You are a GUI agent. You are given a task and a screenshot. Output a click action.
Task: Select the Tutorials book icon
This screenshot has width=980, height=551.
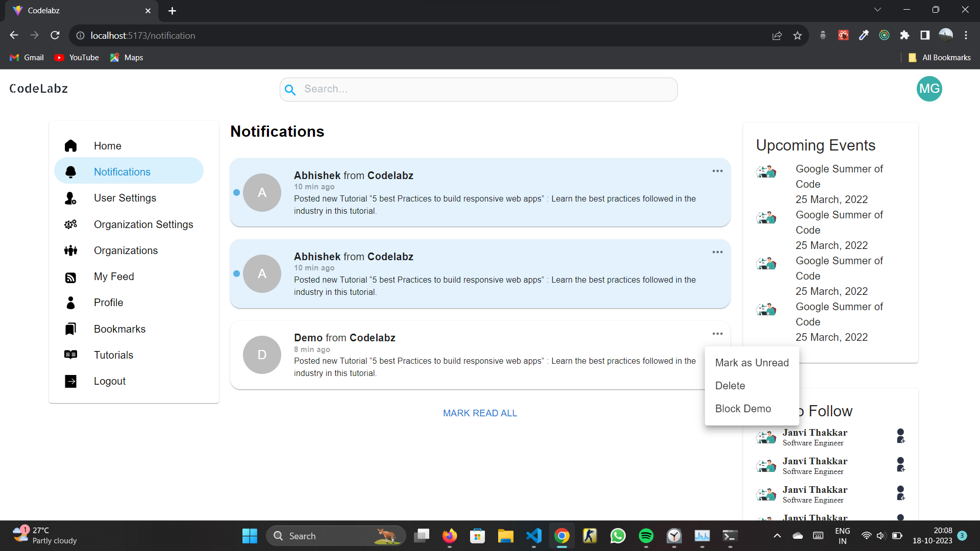tap(70, 355)
